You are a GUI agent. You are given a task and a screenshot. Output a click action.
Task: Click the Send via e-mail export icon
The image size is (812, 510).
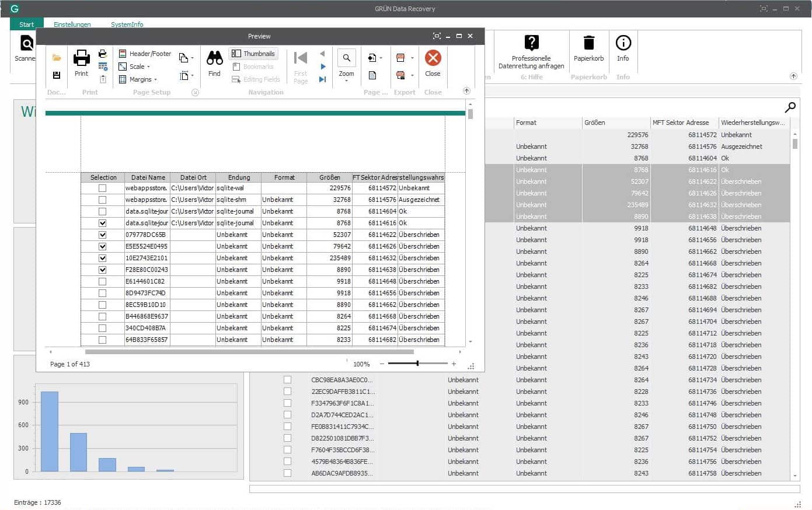click(x=400, y=75)
